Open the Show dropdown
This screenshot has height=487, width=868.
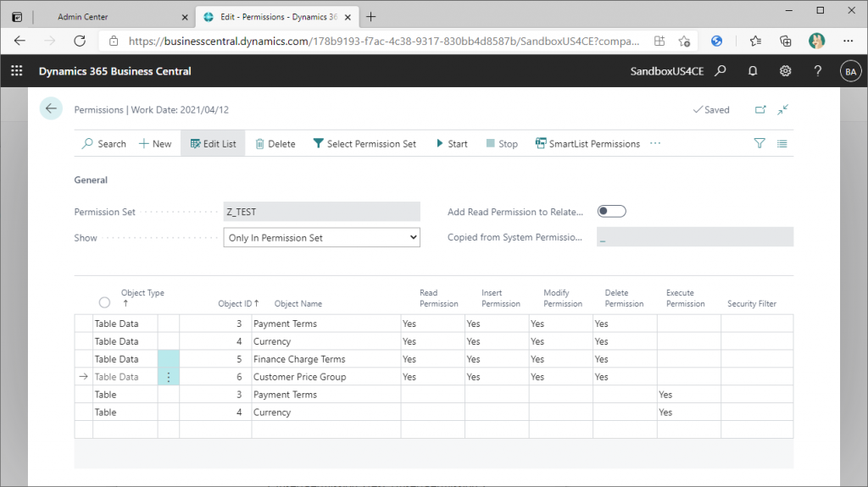coord(321,237)
